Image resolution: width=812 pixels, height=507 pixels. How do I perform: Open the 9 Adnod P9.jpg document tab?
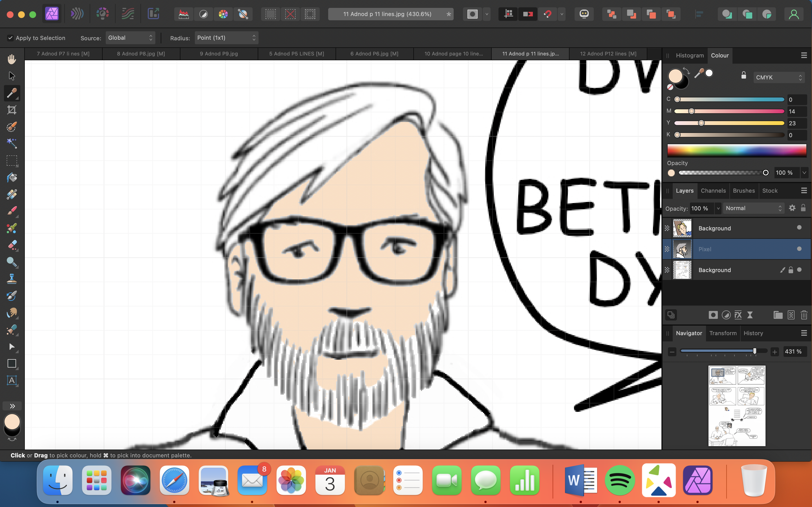click(x=219, y=54)
